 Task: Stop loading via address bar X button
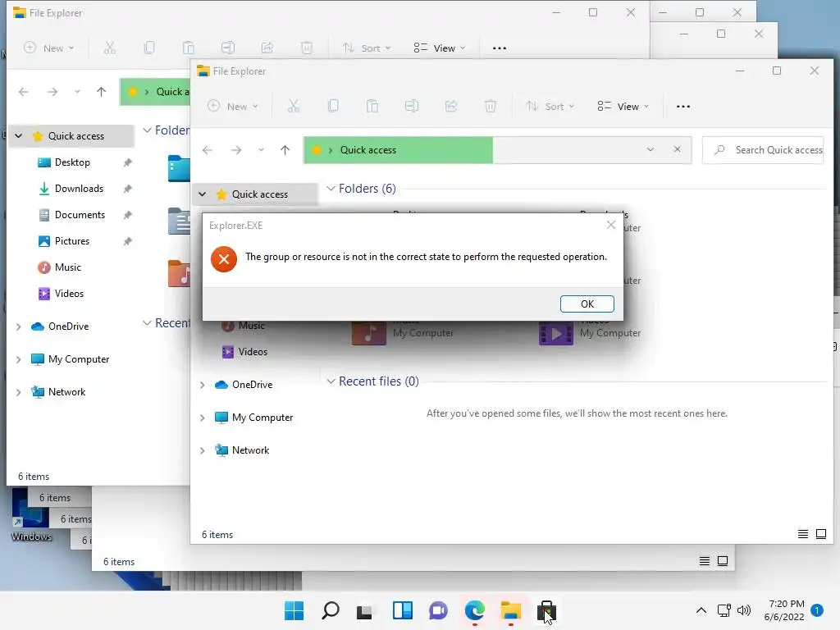coord(677,149)
